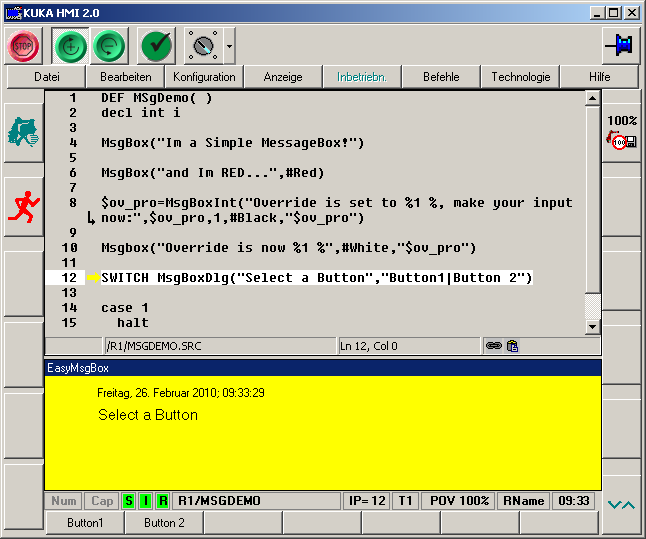Image resolution: width=646 pixels, height=539 pixels.
Task: Open dropdown arrow next to key switch
Action: tap(230, 45)
